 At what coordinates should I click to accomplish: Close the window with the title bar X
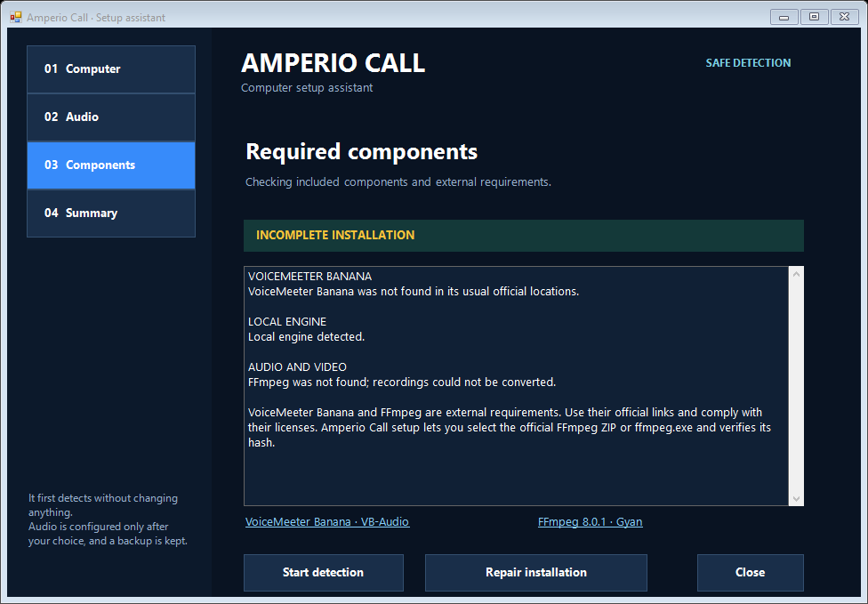[844, 17]
